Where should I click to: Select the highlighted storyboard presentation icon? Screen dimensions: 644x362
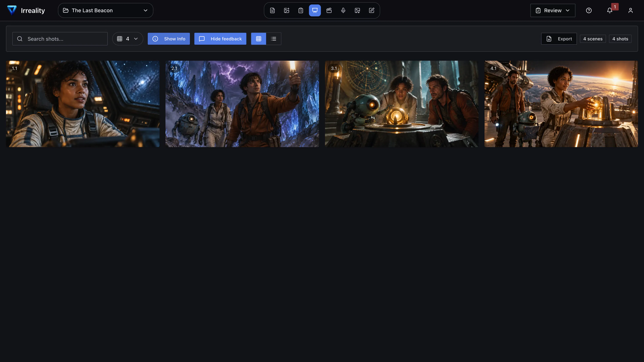315,11
